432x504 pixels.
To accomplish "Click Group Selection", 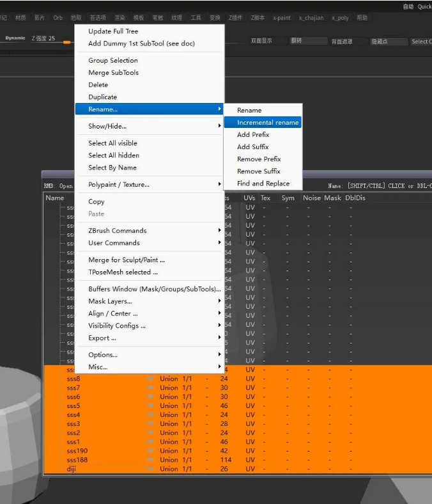I will pyautogui.click(x=150, y=60).
